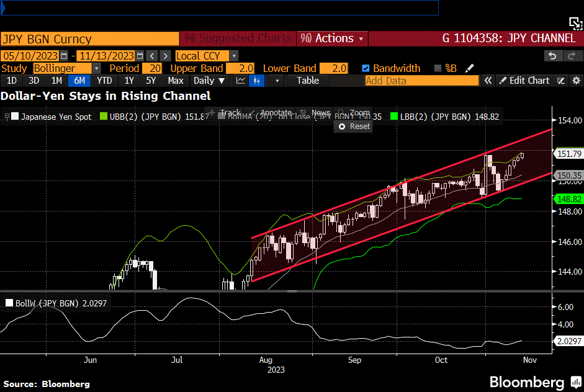
Task: Switch to line chart type icon
Action: pos(241,81)
